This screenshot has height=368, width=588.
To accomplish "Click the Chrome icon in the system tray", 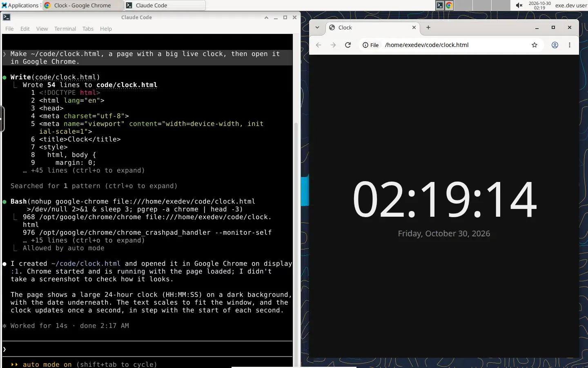I will (x=449, y=5).
